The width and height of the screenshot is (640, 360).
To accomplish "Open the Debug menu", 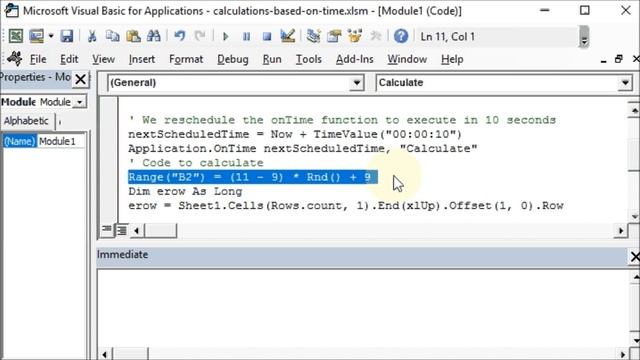I will point(233,59).
